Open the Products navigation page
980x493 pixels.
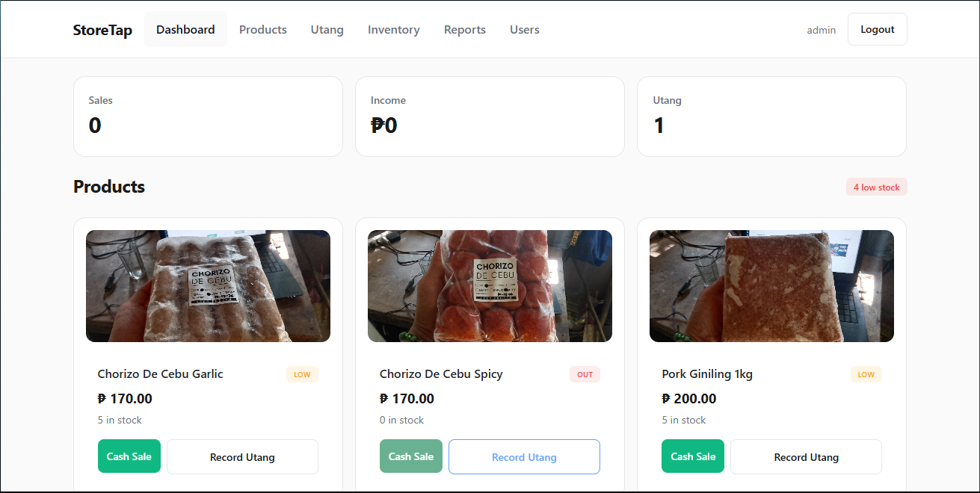pyautogui.click(x=263, y=29)
